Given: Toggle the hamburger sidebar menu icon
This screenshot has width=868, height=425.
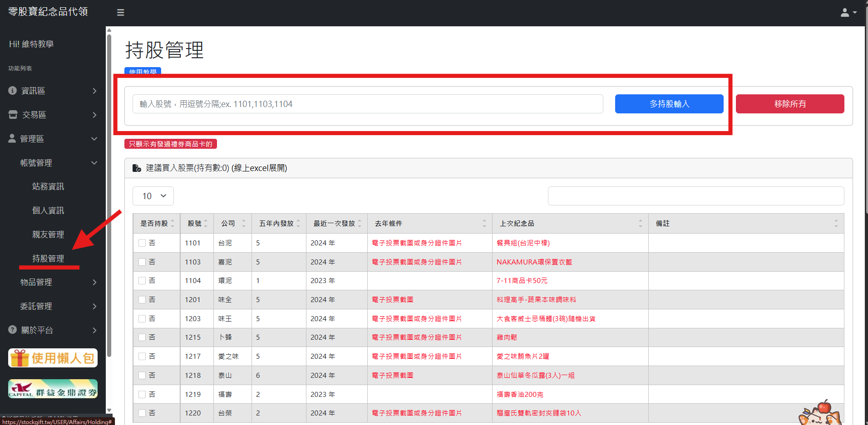Looking at the screenshot, I should point(120,13).
